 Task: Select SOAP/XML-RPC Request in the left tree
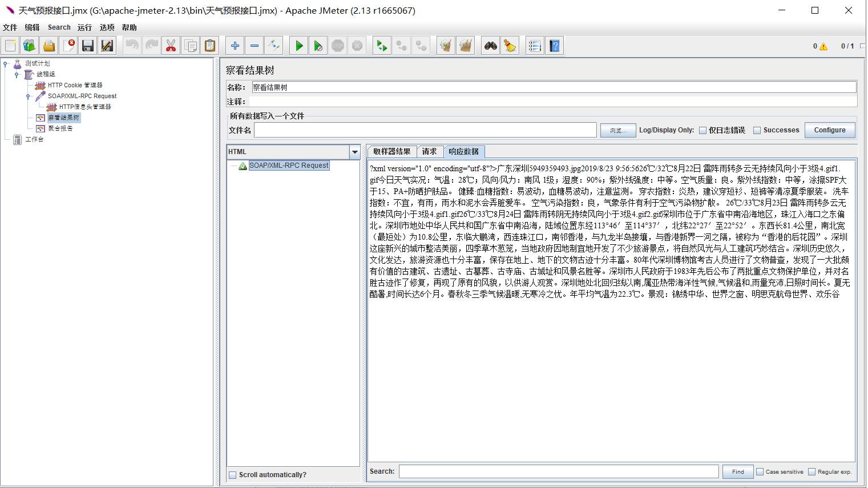coord(82,96)
